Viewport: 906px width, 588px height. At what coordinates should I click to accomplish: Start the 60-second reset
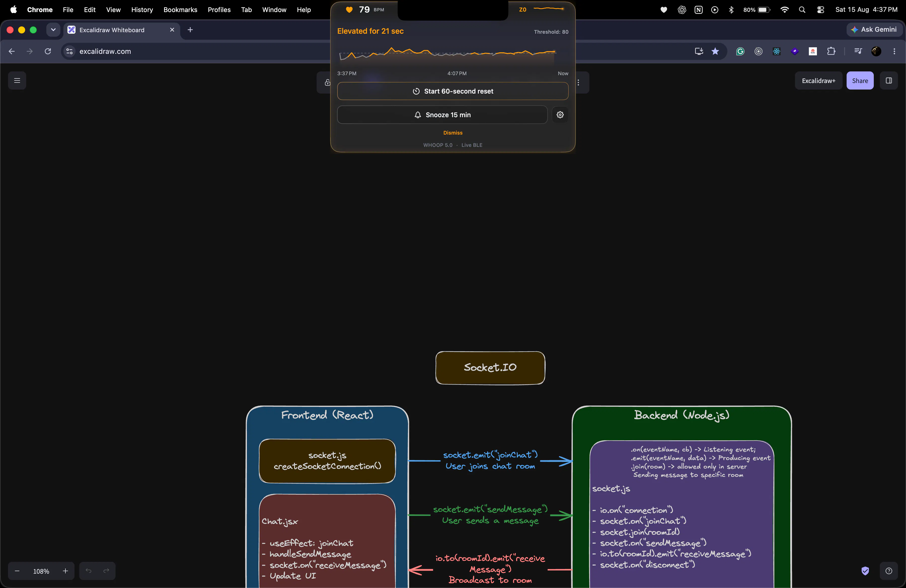452,91
